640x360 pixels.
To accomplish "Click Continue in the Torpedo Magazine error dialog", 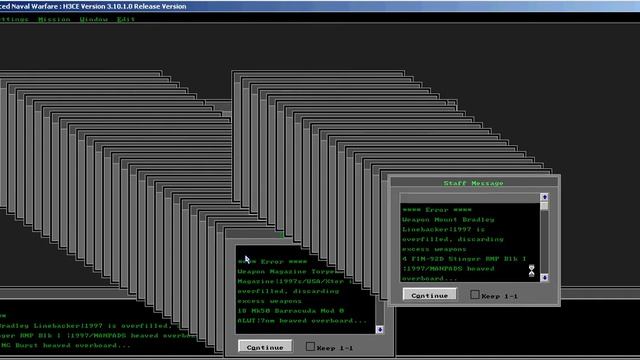I will click(265, 347).
